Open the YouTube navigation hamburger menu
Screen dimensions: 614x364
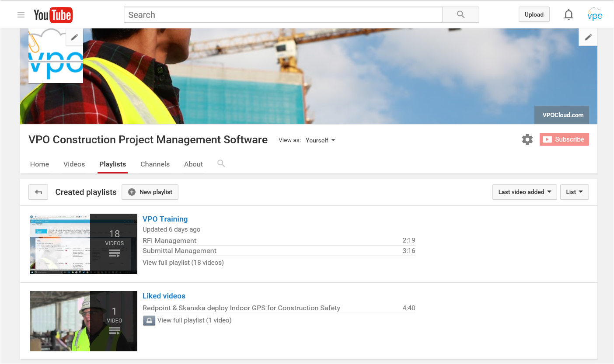[21, 14]
